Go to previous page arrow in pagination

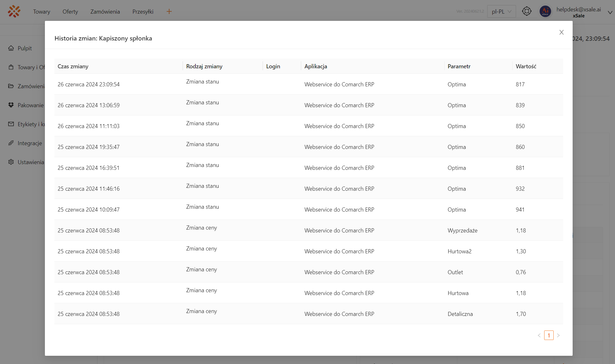pos(539,335)
